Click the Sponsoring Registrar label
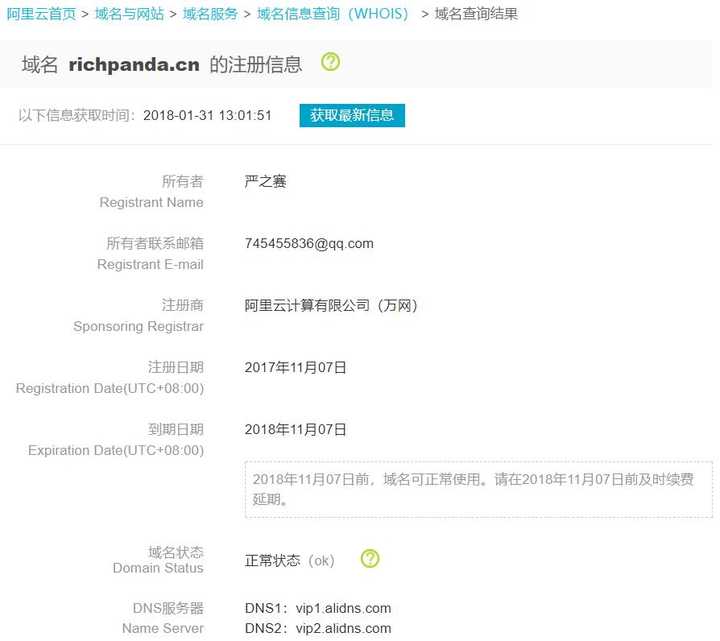This screenshot has width=720, height=641. point(138,326)
